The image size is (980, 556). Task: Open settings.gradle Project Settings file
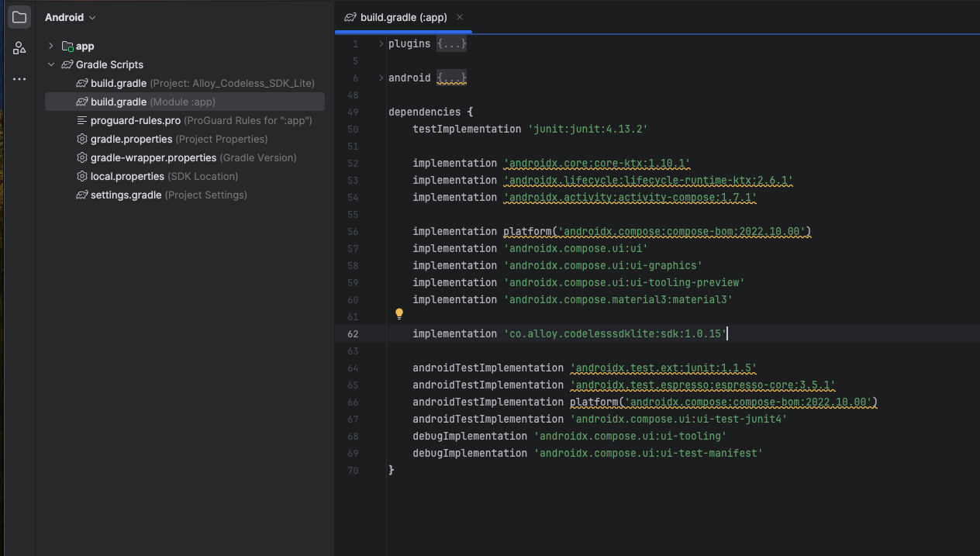[x=126, y=195]
